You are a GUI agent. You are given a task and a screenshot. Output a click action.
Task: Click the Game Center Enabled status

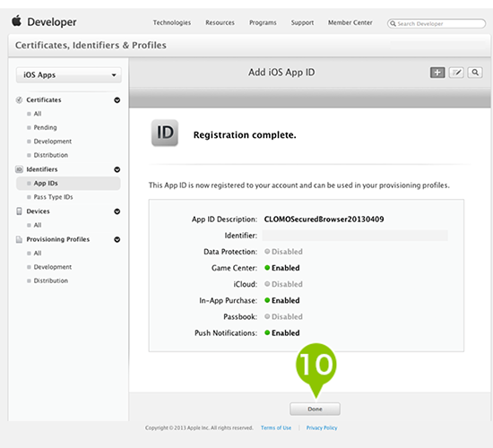(282, 268)
